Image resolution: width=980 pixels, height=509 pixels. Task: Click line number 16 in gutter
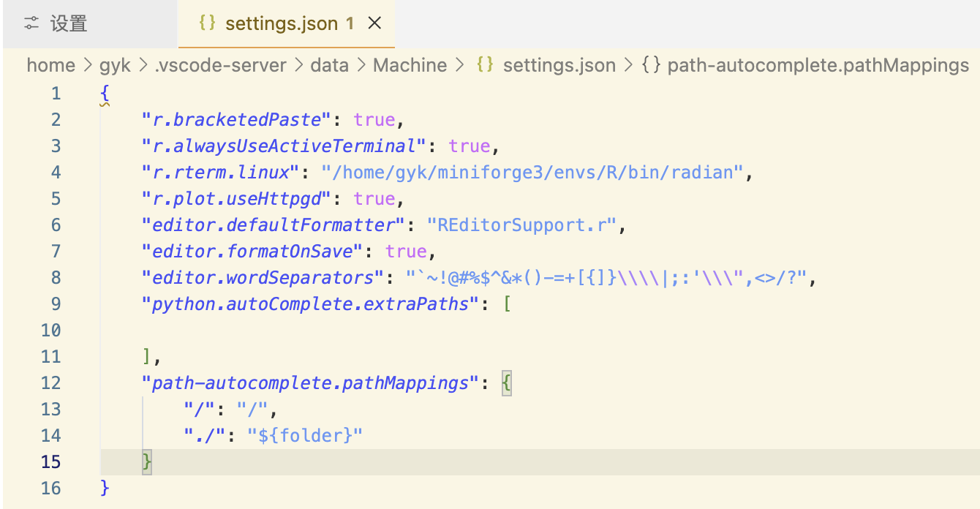pyautogui.click(x=51, y=489)
